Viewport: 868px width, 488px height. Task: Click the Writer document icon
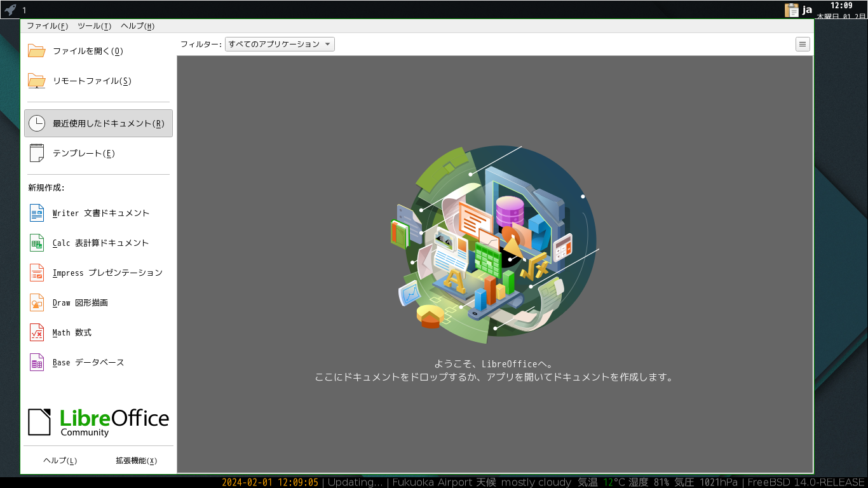coord(37,213)
